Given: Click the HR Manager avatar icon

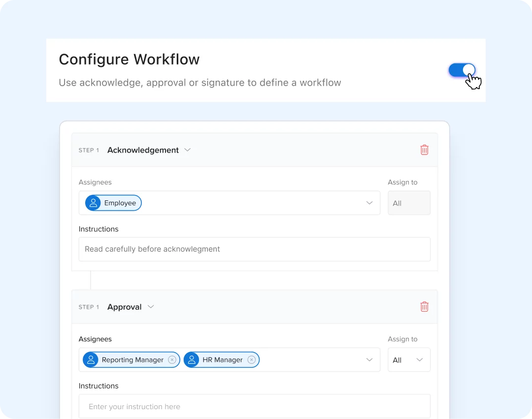Looking at the screenshot, I should click(191, 360).
